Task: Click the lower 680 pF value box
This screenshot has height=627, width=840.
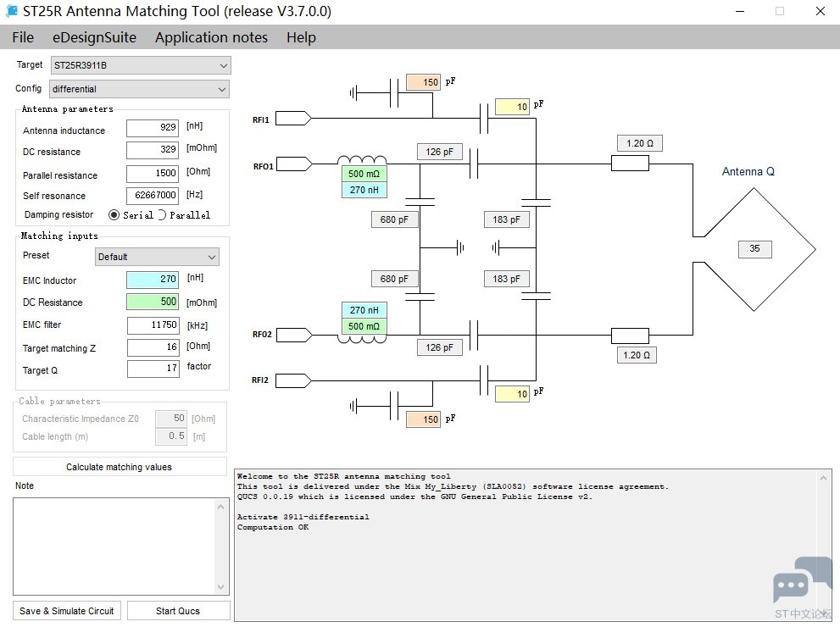Action: [x=394, y=279]
